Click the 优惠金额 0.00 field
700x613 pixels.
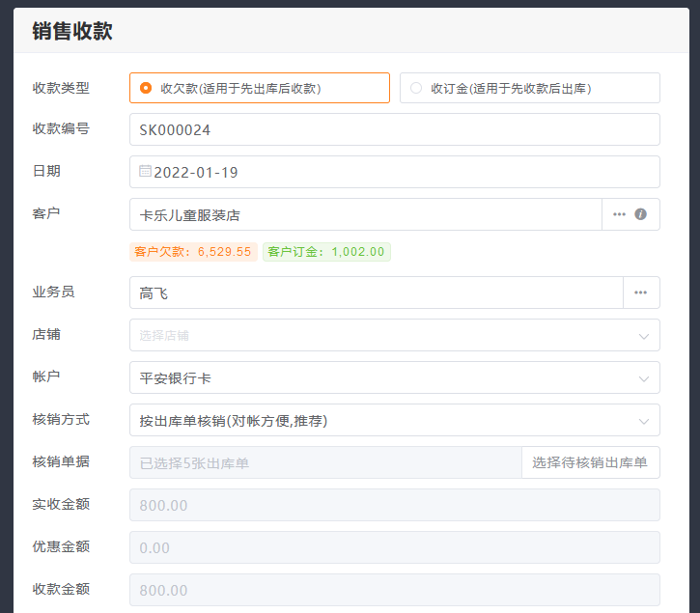coord(394,547)
